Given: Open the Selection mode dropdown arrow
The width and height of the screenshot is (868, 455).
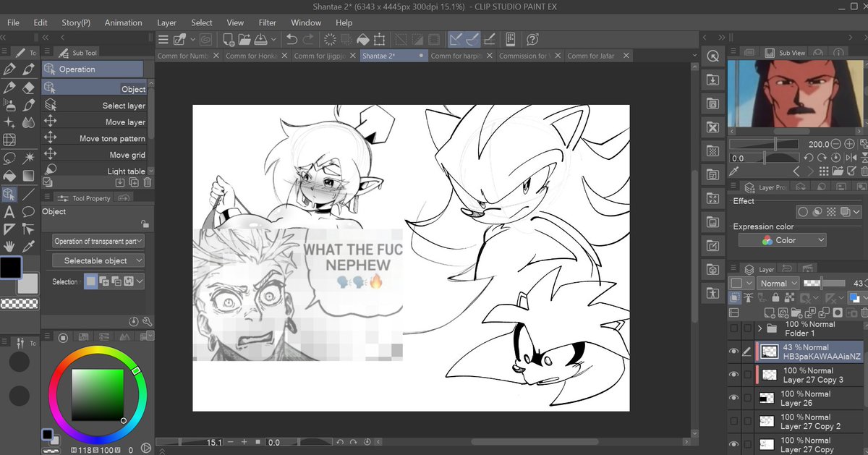Looking at the screenshot, I should 140,281.
